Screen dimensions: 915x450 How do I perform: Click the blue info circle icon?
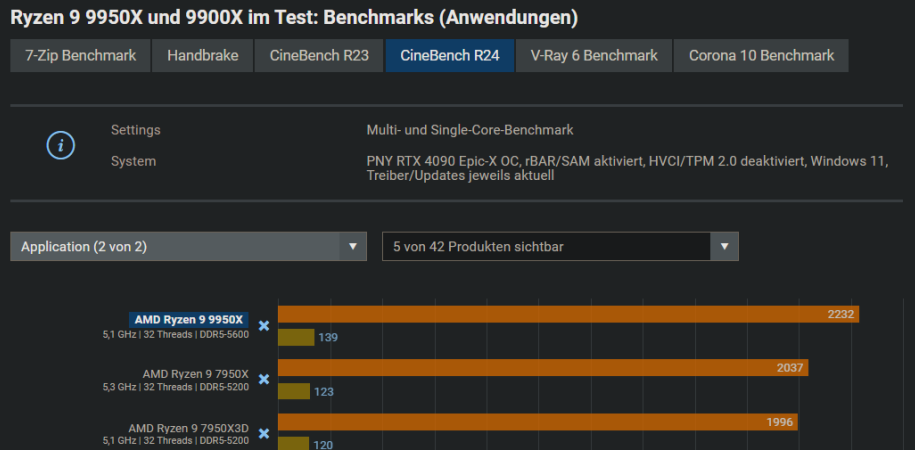[61, 145]
